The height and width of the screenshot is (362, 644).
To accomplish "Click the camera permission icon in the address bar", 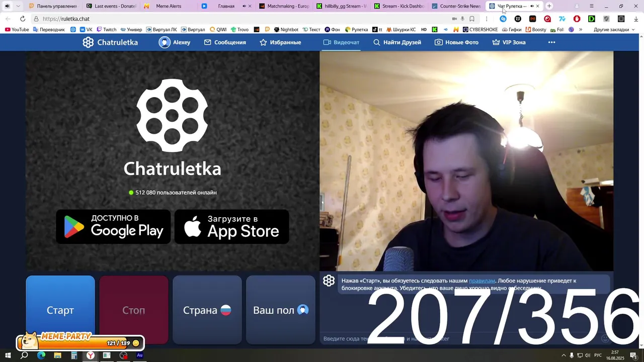I will pyautogui.click(x=454, y=19).
